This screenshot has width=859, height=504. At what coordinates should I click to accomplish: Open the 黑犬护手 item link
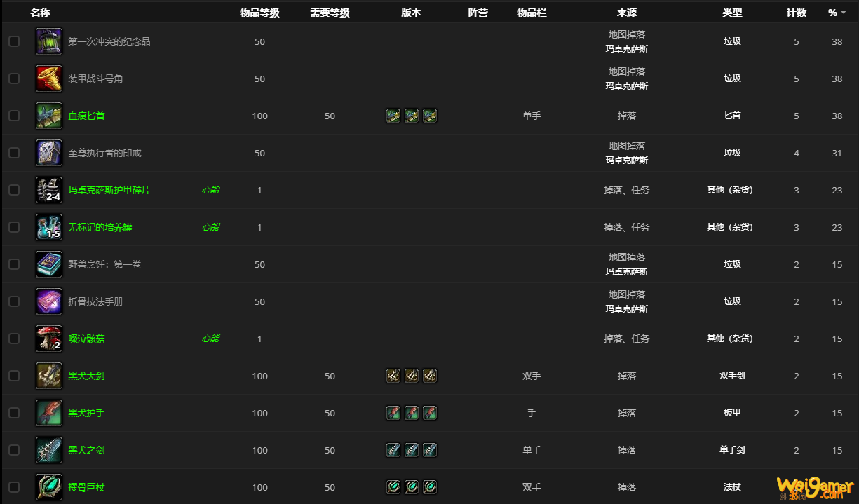[86, 413]
